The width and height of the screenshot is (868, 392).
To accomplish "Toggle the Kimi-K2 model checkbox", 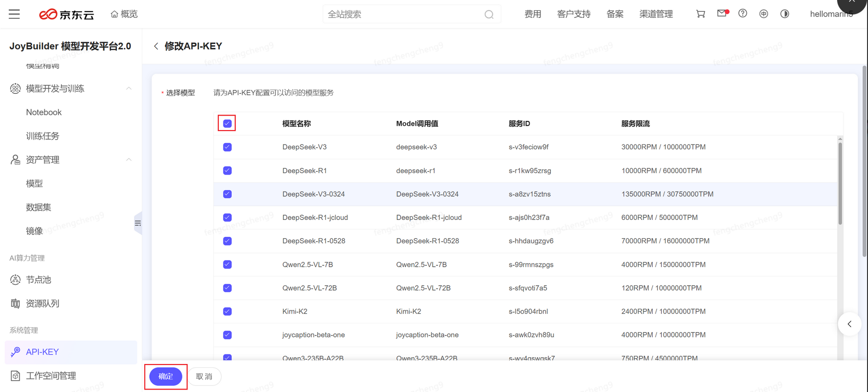I will (227, 311).
